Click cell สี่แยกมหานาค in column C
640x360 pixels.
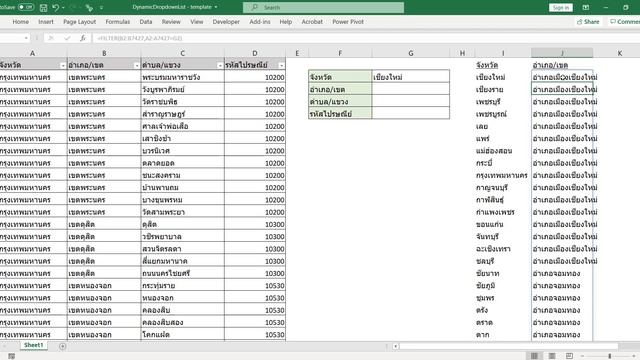(182, 261)
